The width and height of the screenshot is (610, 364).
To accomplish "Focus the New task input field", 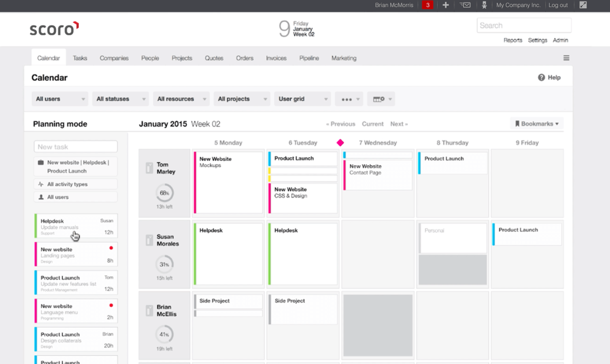I will [x=76, y=147].
